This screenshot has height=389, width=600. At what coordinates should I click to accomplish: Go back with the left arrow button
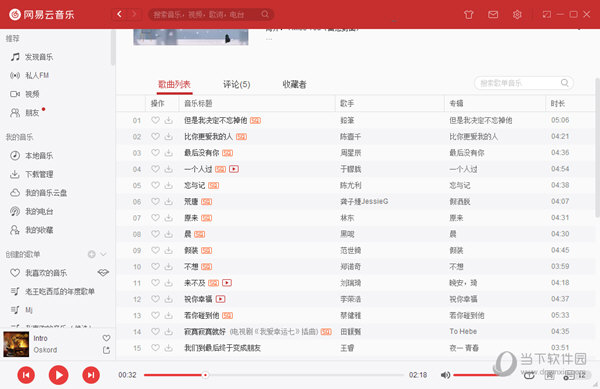[x=119, y=15]
